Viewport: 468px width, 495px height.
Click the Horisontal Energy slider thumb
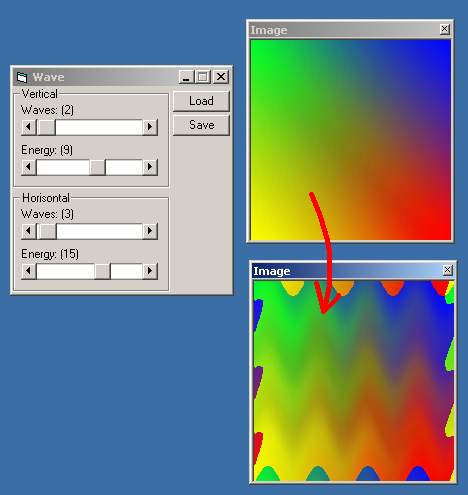(102, 271)
